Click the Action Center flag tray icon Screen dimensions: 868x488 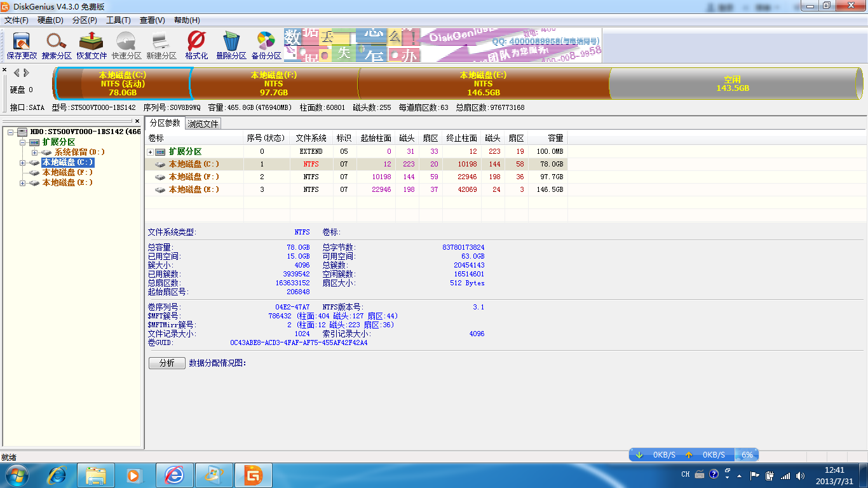(755, 475)
